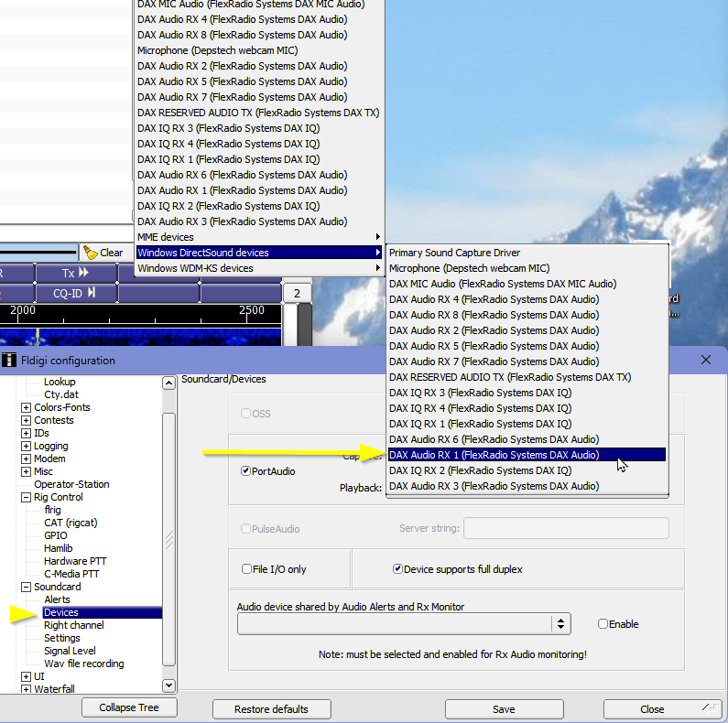
Task: Close the Fldigi configuration window
Action: point(706,360)
